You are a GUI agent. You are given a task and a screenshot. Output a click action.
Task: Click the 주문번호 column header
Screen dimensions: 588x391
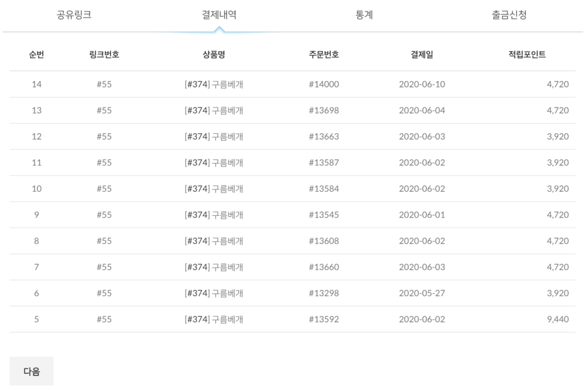tap(324, 55)
